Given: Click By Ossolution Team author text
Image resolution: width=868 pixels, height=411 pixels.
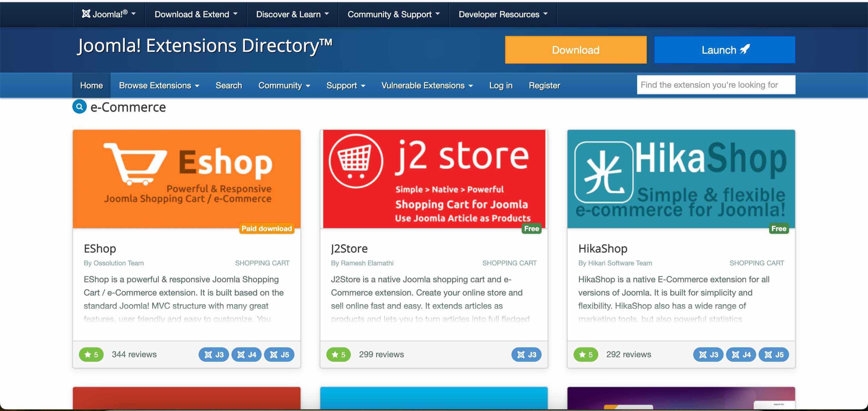Looking at the screenshot, I should click(114, 263).
